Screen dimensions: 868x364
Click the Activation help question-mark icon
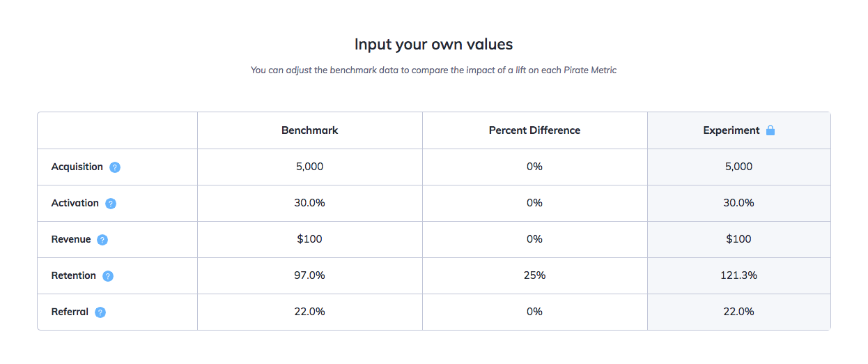(x=111, y=204)
